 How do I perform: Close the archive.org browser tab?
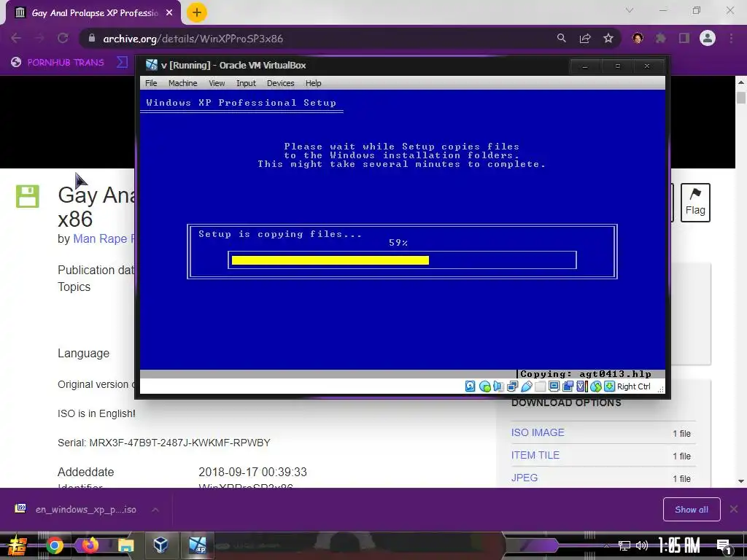(169, 13)
